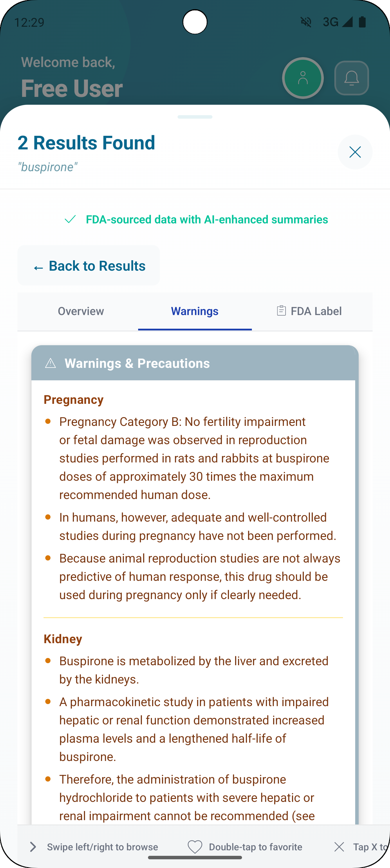Tap the Warnings & Precautions header
Image resolution: width=390 pixels, height=868 pixels.
[137, 363]
